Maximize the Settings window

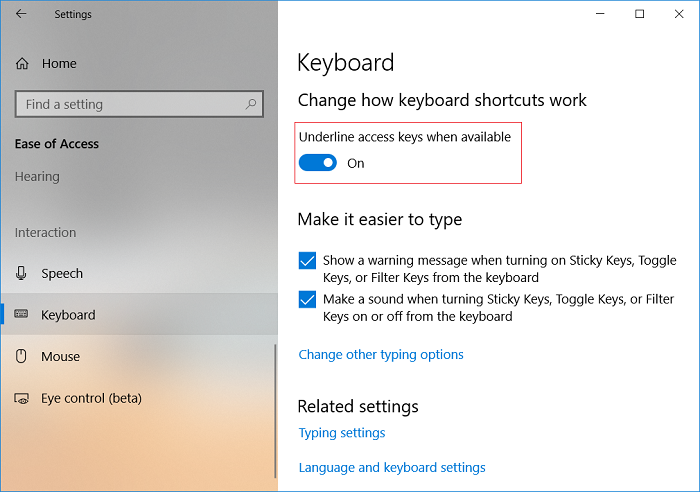(x=639, y=14)
